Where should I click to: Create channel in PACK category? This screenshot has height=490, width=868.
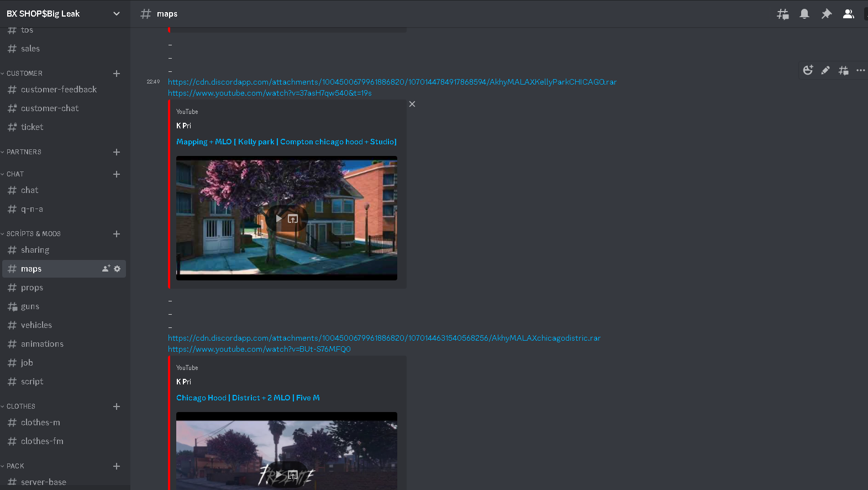coord(117,466)
